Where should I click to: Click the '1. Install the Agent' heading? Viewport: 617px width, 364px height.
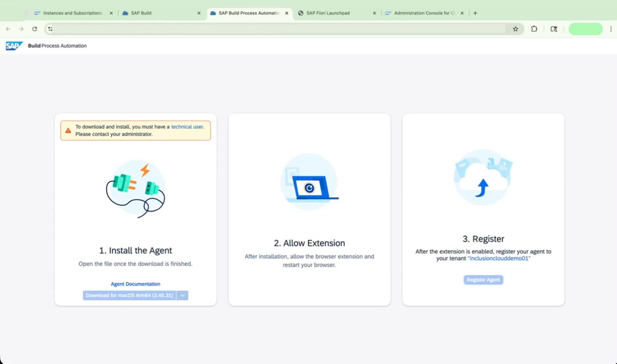[x=136, y=251]
